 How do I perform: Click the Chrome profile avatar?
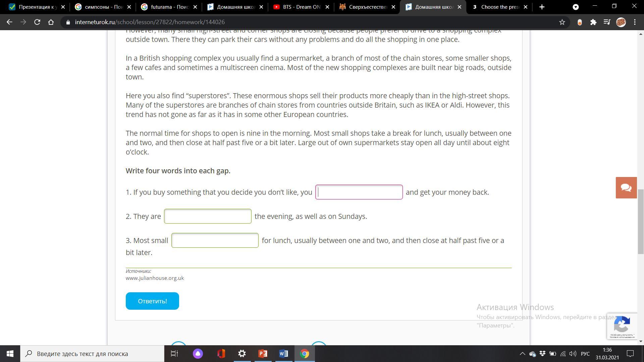(621, 22)
